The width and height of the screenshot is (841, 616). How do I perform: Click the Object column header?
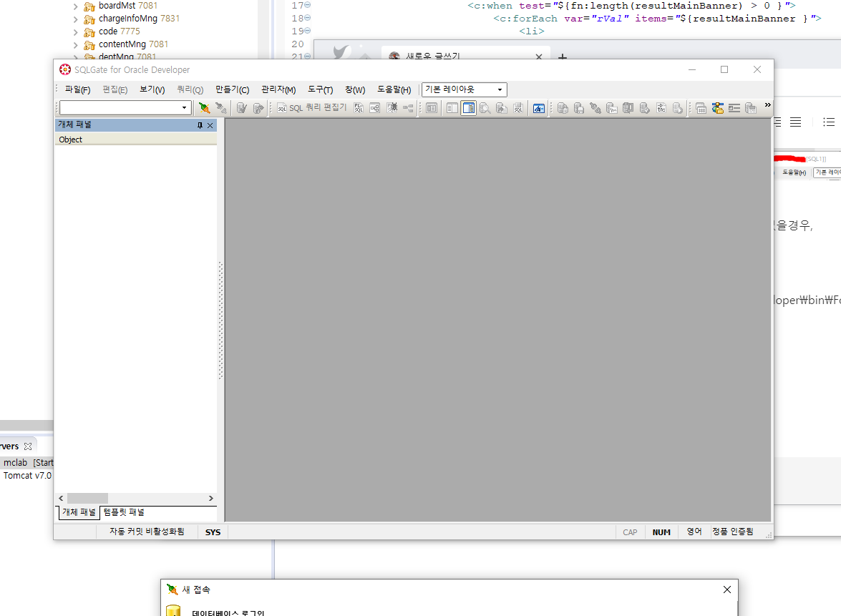(136, 140)
